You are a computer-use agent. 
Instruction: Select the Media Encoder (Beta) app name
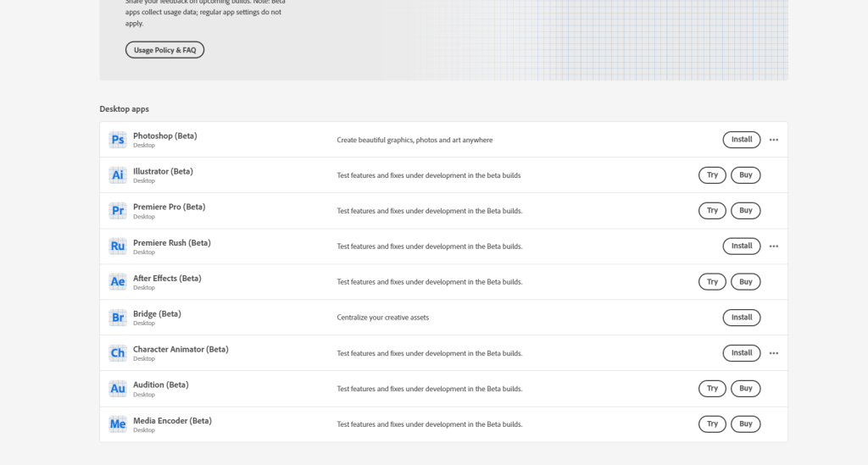[172, 421]
